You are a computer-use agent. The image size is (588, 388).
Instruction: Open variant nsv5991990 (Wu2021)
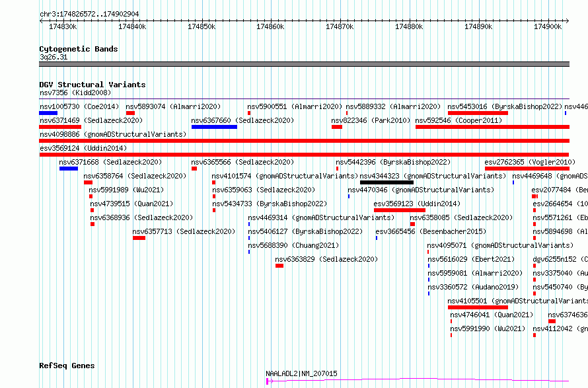pyautogui.click(x=488, y=329)
